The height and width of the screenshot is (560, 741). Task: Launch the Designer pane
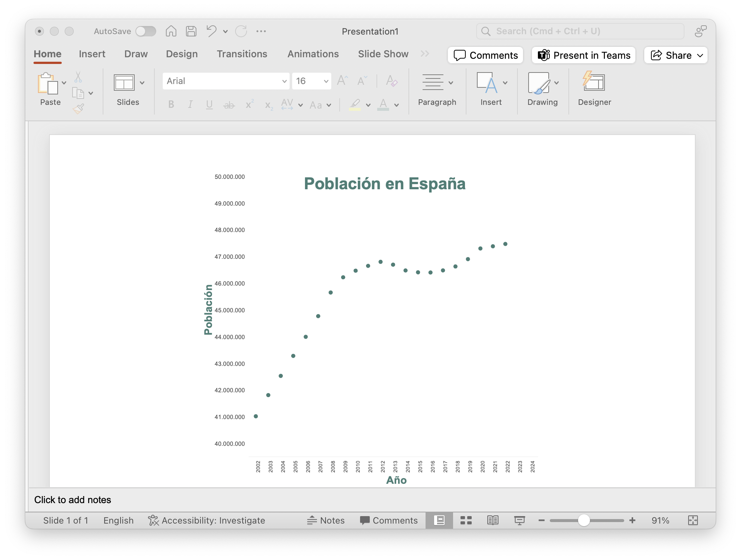coord(594,89)
